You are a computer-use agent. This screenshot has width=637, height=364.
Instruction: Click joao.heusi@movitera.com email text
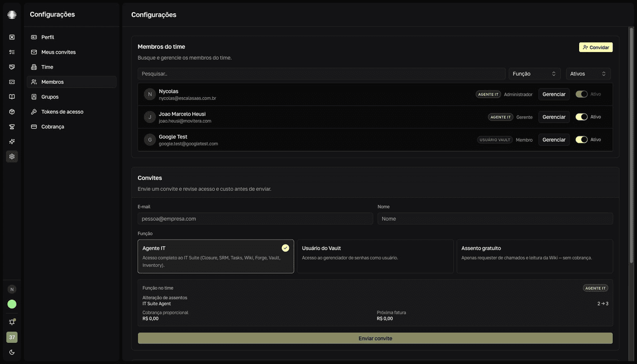click(185, 121)
